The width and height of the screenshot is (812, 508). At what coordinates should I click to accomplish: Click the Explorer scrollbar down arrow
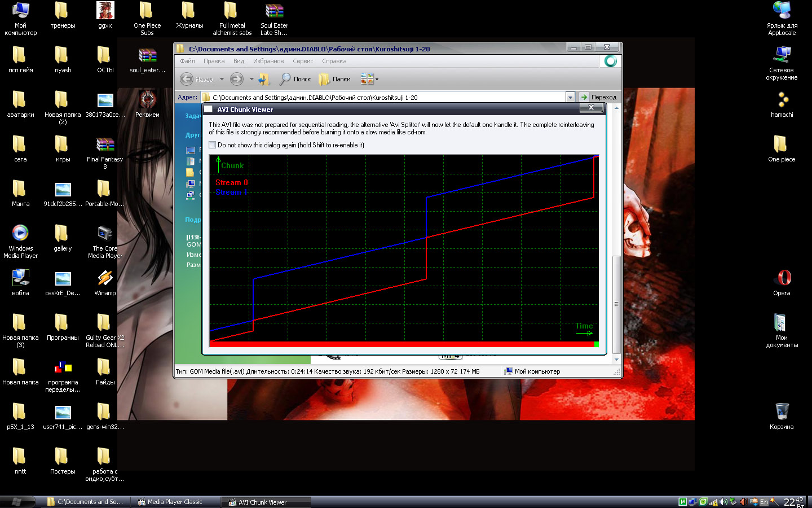(616, 360)
